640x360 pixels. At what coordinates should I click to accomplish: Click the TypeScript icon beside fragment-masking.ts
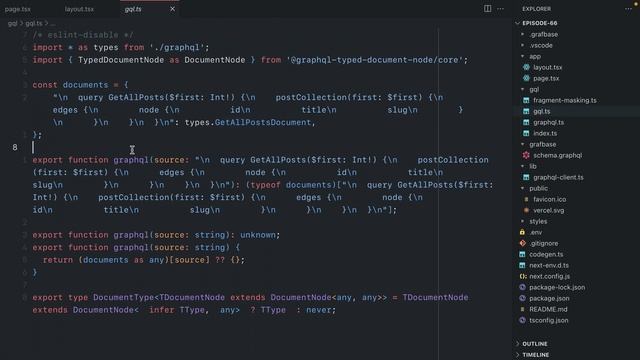point(526,100)
